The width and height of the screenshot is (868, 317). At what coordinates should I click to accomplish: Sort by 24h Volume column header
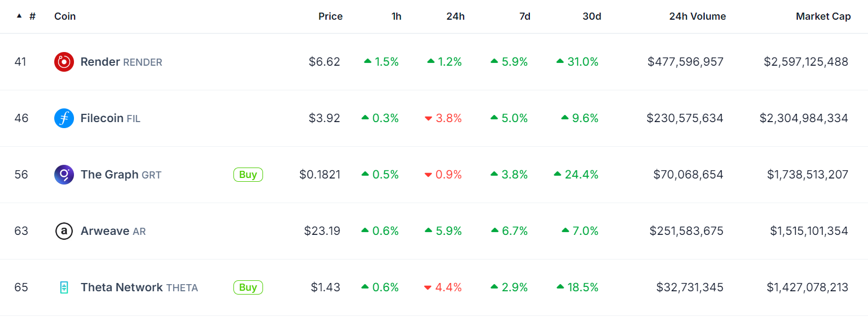pos(697,16)
